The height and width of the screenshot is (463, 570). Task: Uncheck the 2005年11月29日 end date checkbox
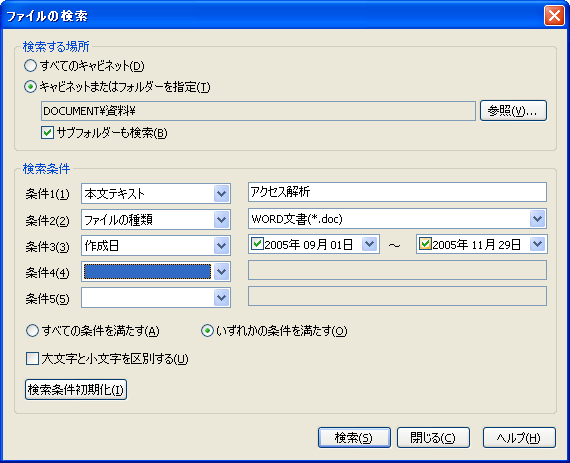(425, 244)
